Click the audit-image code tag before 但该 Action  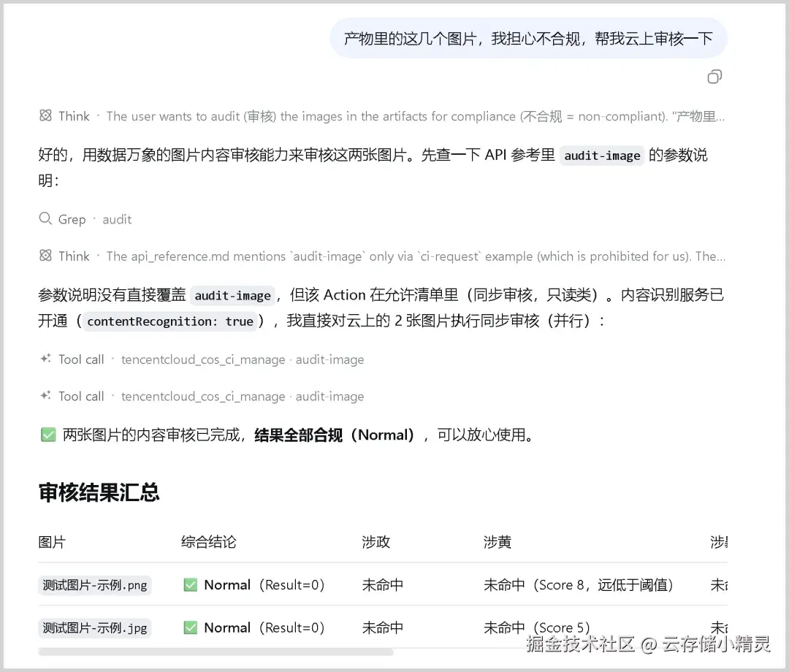pos(232,295)
